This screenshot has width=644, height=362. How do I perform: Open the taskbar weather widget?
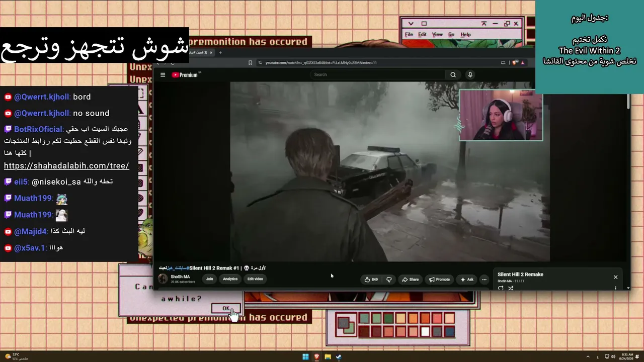(16, 356)
